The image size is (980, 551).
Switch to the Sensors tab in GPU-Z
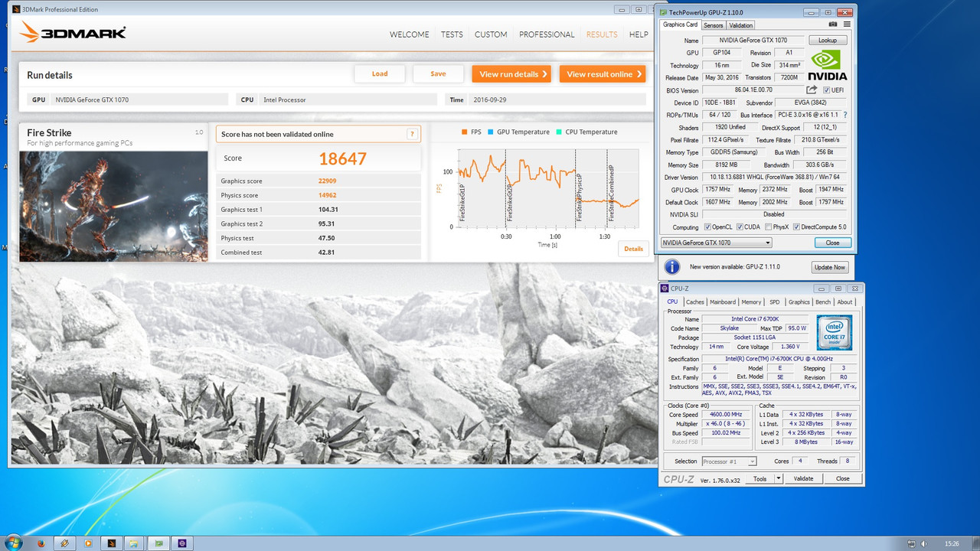(713, 25)
